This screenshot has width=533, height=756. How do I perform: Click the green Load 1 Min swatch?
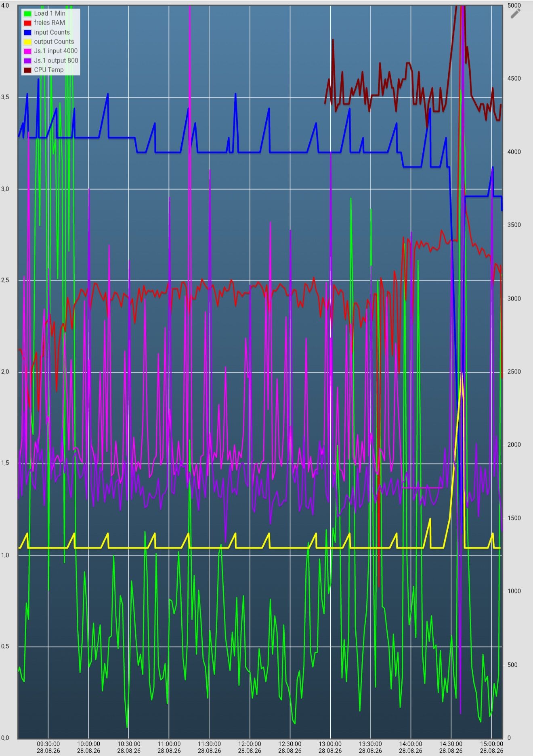tap(27, 14)
